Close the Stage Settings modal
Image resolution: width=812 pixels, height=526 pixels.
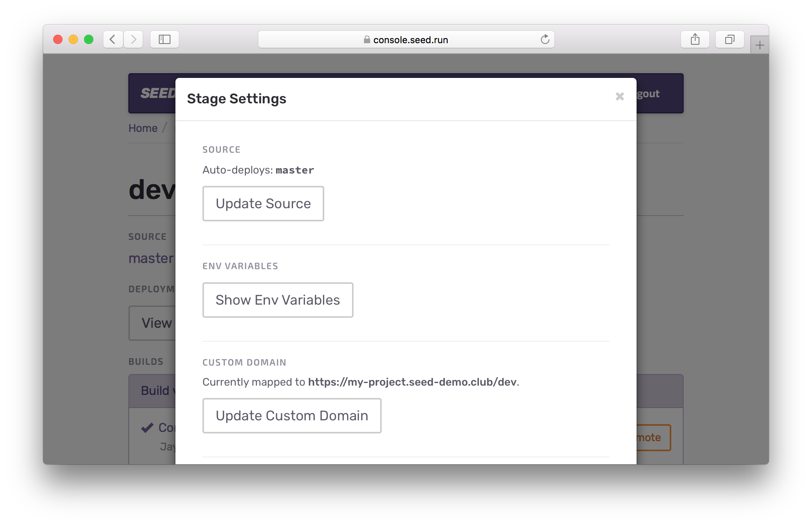coord(620,96)
